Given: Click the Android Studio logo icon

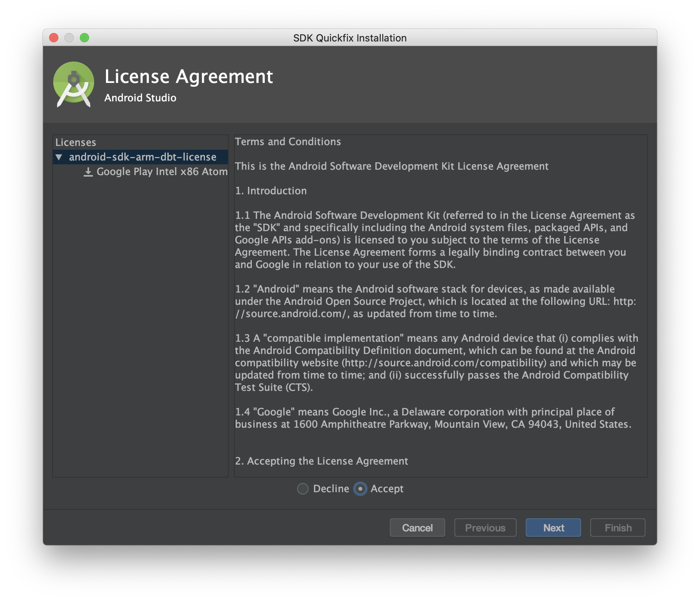Looking at the screenshot, I should [x=73, y=84].
